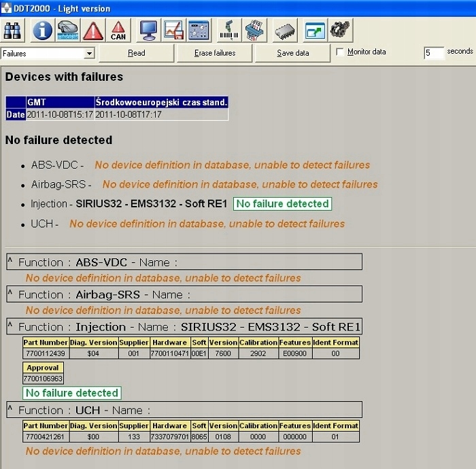The width and height of the screenshot is (476, 469).
Task: Click the Erase failures button
Action: tap(215, 53)
